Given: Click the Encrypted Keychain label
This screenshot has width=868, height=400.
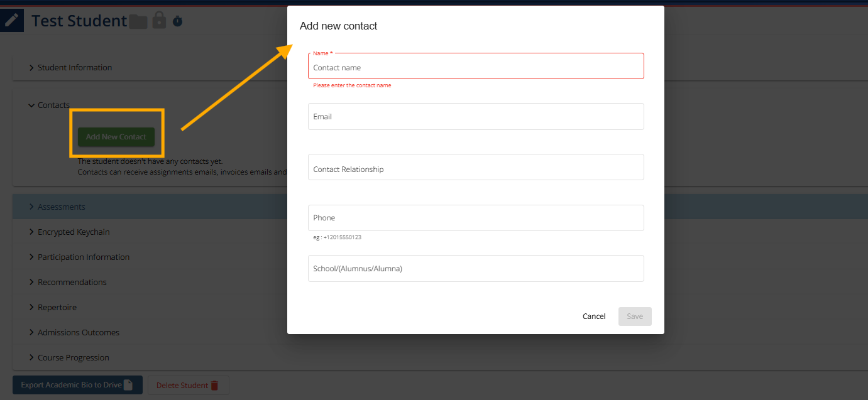Looking at the screenshot, I should [74, 232].
